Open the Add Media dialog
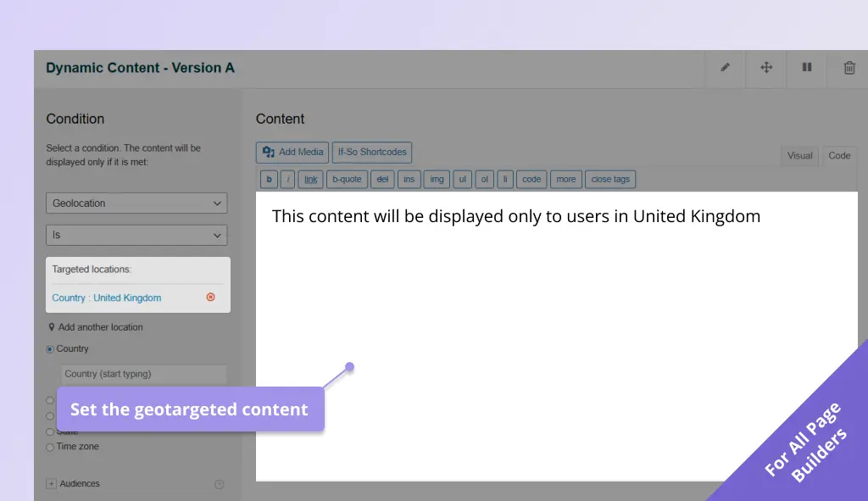868x501 pixels. coord(292,152)
